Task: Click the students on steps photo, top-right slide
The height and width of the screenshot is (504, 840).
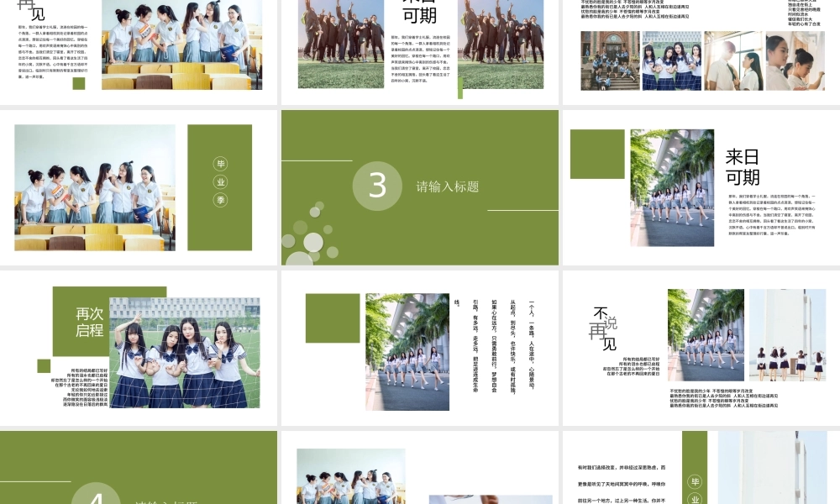Action: [x=610, y=60]
